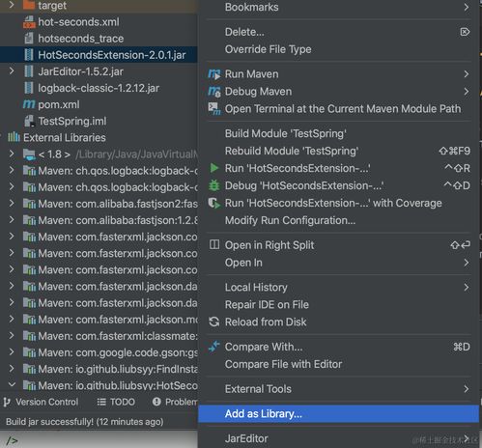Expand the JDK 1.8 library node
Viewport: 482px width, 448px height.
(x=12, y=154)
